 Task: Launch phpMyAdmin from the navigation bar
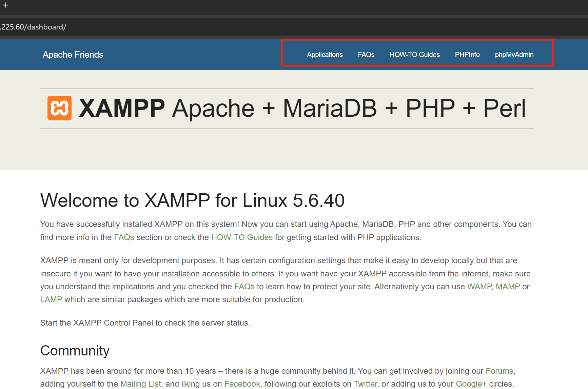pos(514,55)
